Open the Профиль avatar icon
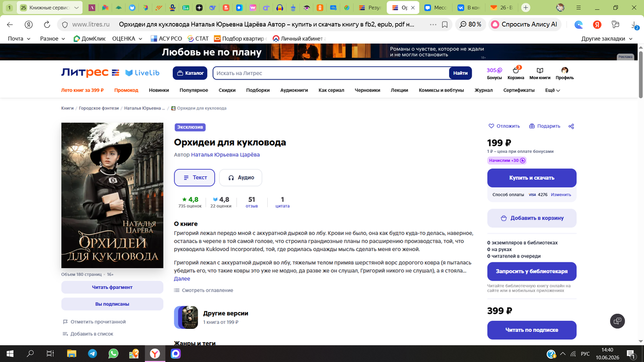The image size is (644, 362). click(x=565, y=73)
